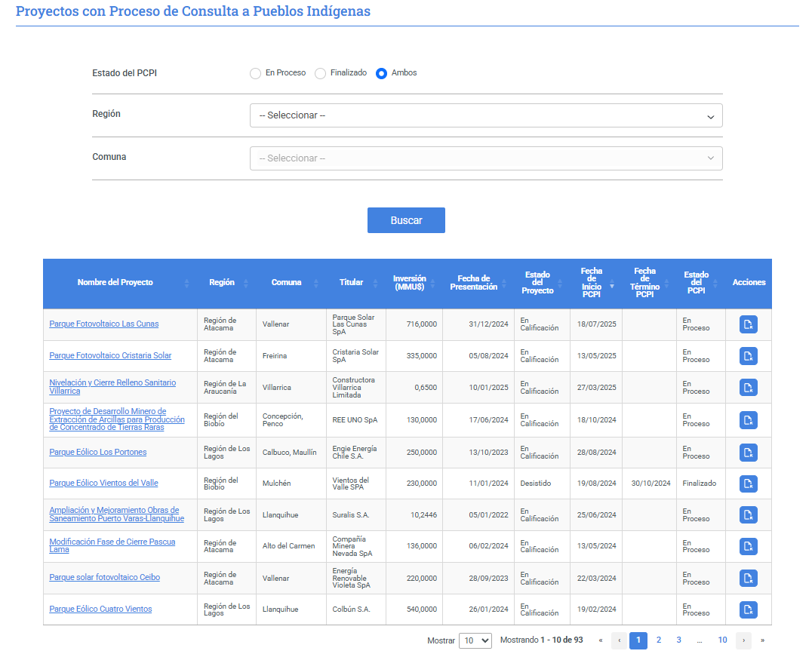The image size is (812, 654).
Task: Click action icon for Parque Eólico Cuatro Vientos
Action: (x=748, y=609)
